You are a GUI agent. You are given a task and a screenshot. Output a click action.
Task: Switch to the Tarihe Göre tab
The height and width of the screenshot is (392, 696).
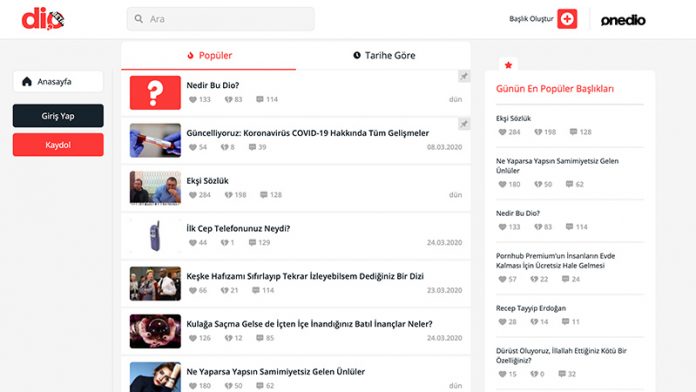click(x=384, y=55)
